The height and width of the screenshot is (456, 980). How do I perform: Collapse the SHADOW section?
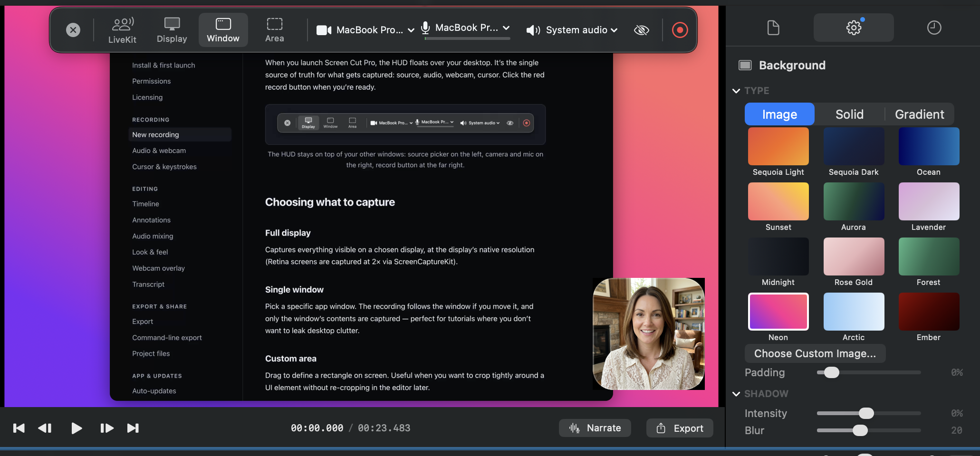[736, 394]
